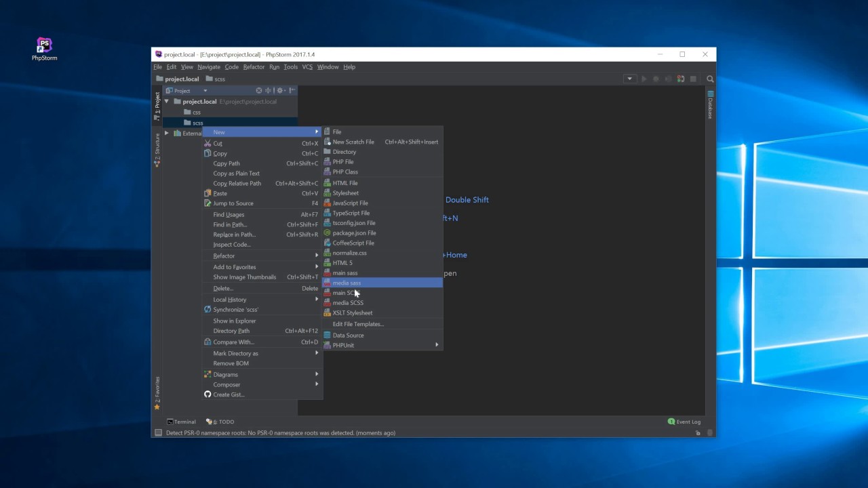
Task: Click the package.json File icon
Action: pos(327,233)
